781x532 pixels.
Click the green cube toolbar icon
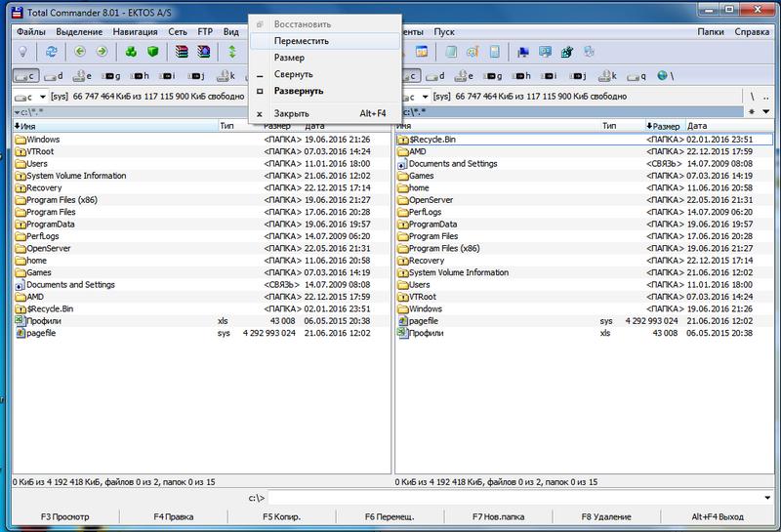[153, 52]
